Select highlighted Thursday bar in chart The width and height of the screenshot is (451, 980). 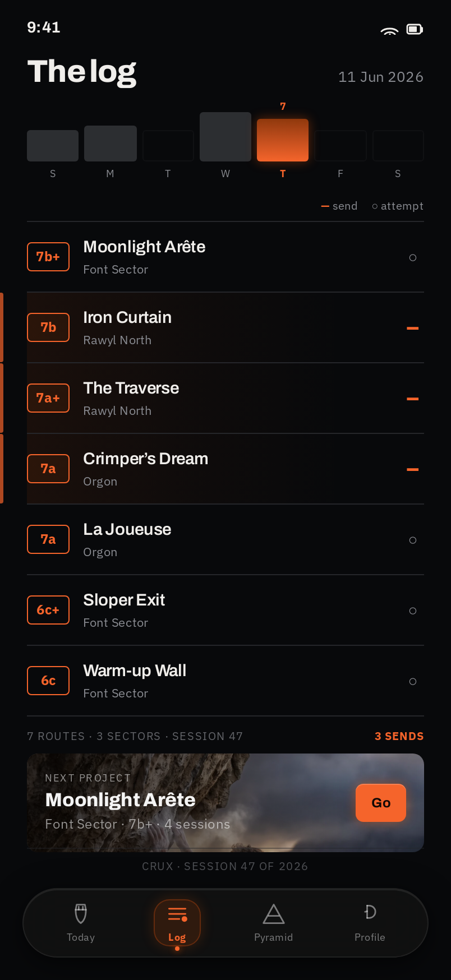point(283,140)
